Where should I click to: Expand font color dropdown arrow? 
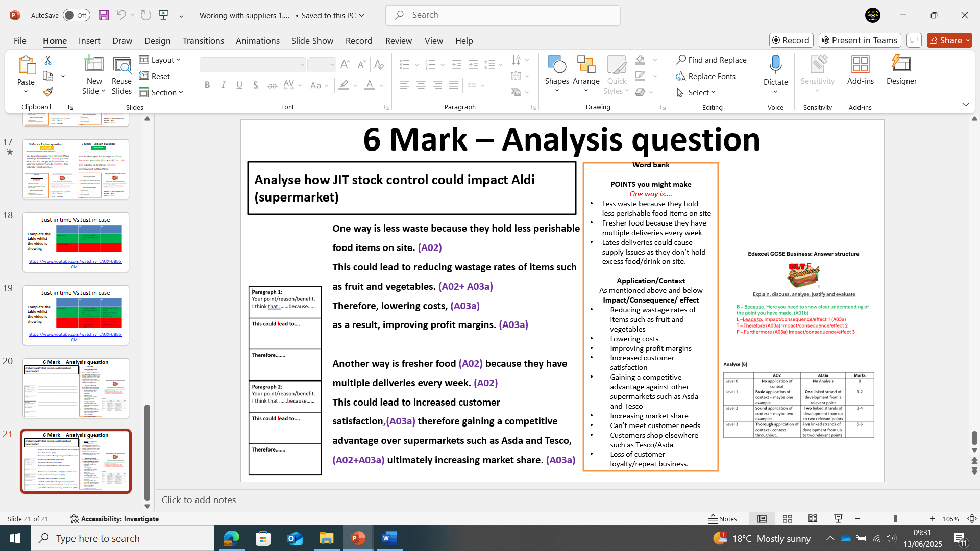tap(381, 85)
